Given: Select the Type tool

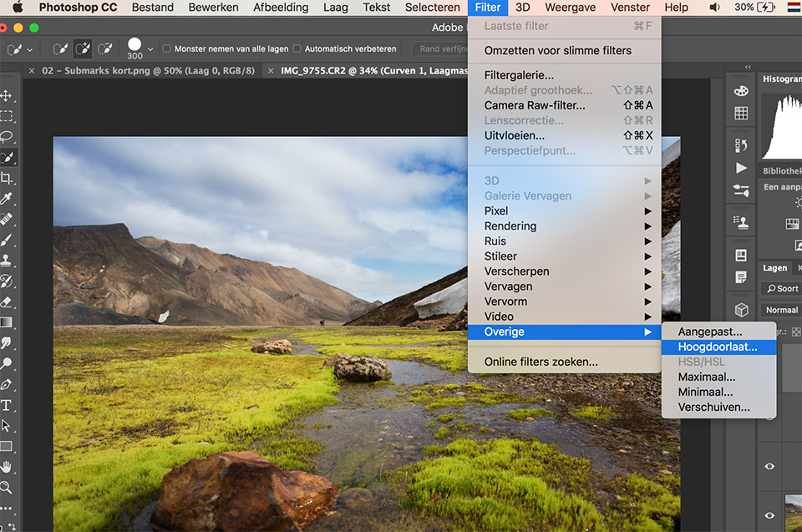Looking at the screenshot, I should (6, 406).
